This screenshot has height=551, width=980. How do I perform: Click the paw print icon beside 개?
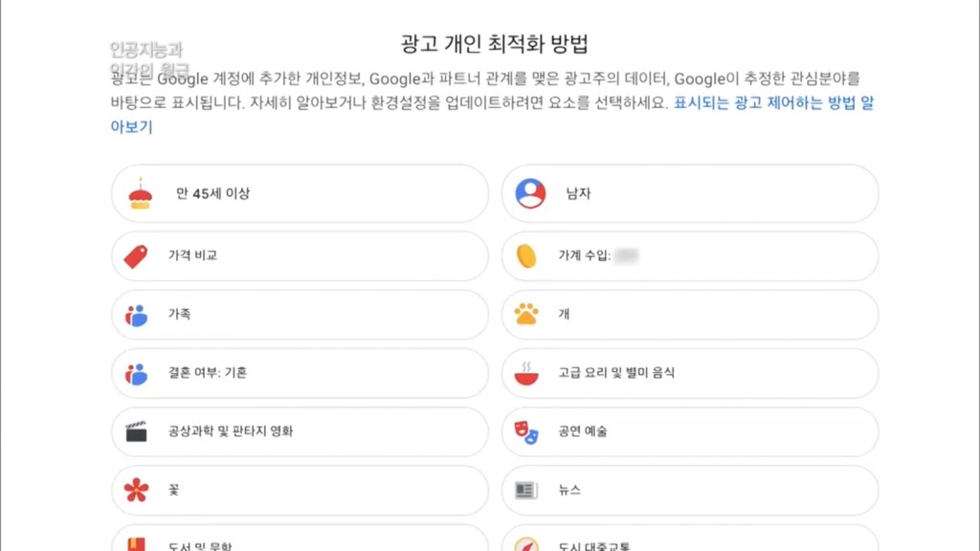click(x=525, y=314)
